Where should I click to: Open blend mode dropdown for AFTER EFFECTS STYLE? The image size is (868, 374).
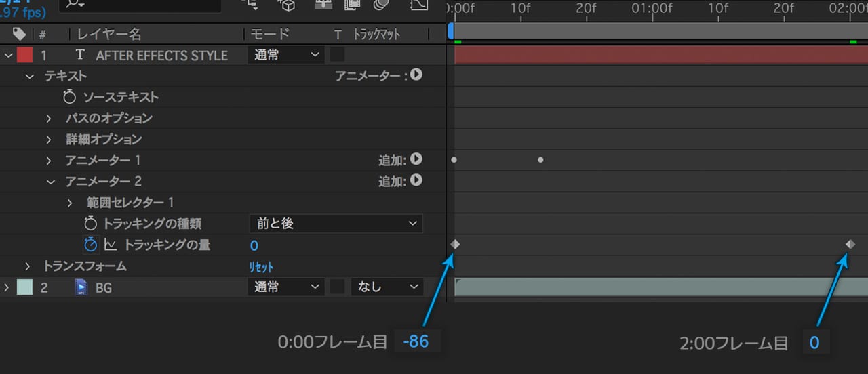[x=285, y=55]
